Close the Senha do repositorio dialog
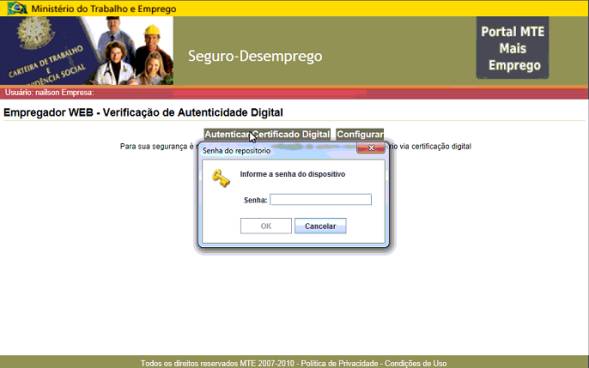Screen dimensions: 589x368 tap(370, 148)
